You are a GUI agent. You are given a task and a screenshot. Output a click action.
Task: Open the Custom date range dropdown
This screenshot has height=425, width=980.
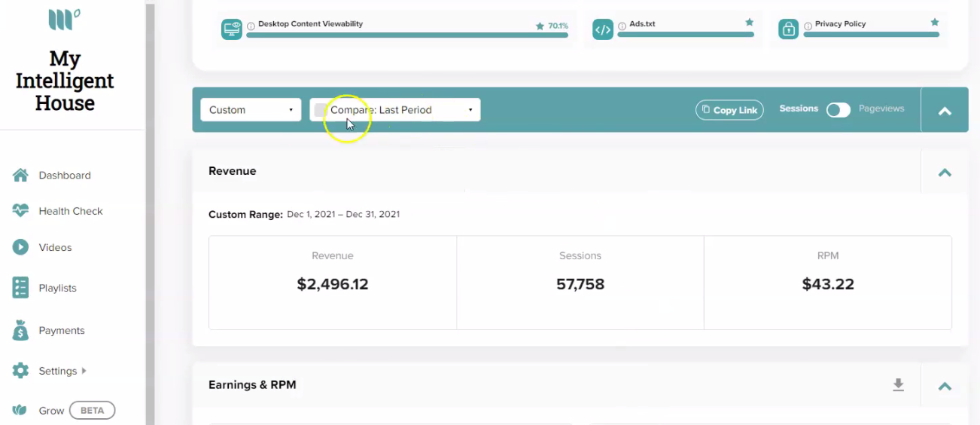point(251,110)
